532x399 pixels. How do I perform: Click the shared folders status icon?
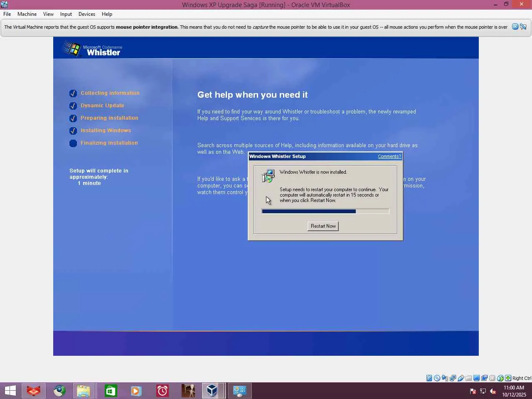pos(468,378)
